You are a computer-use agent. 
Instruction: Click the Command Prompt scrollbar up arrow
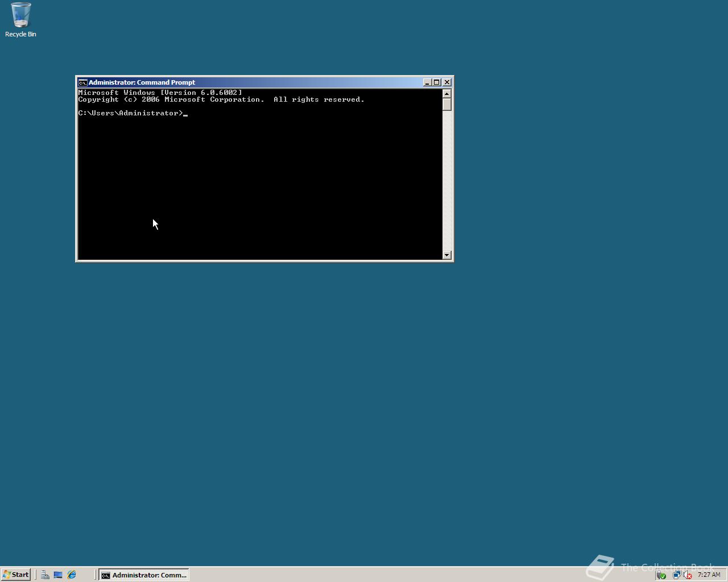[447, 94]
